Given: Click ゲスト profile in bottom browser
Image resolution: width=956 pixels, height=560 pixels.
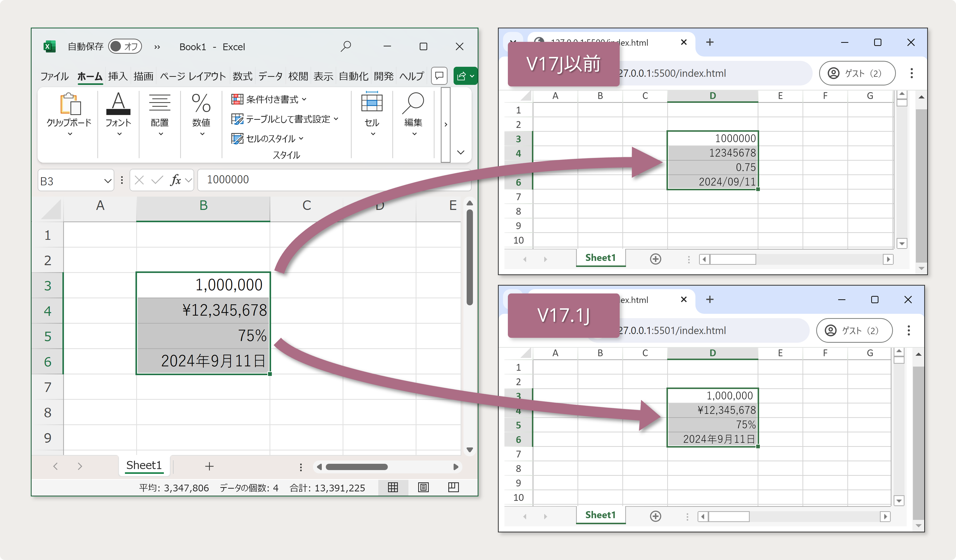Looking at the screenshot, I should pos(854,331).
